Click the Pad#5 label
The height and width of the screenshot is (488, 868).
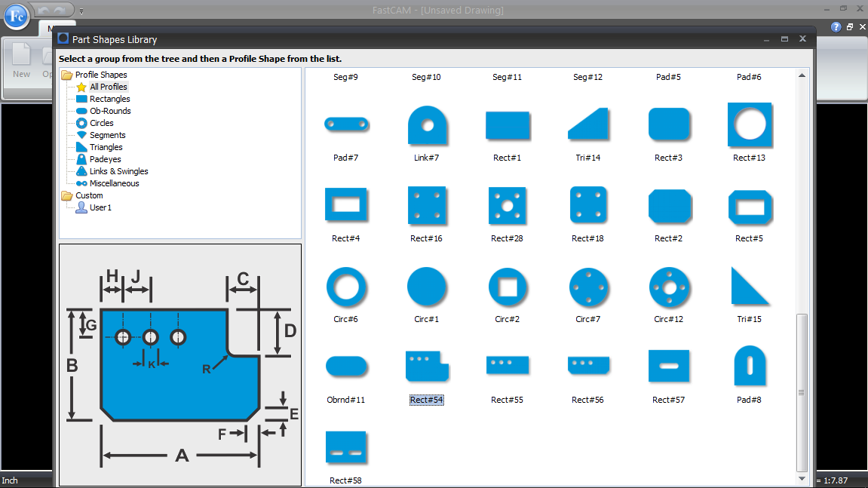tap(669, 77)
